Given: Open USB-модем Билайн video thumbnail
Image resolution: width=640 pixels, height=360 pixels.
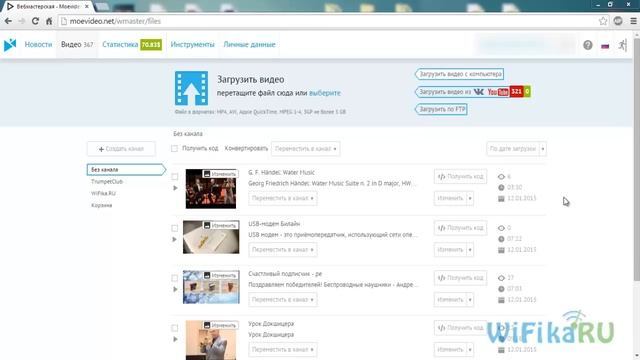Looking at the screenshot, I should click(x=211, y=237).
